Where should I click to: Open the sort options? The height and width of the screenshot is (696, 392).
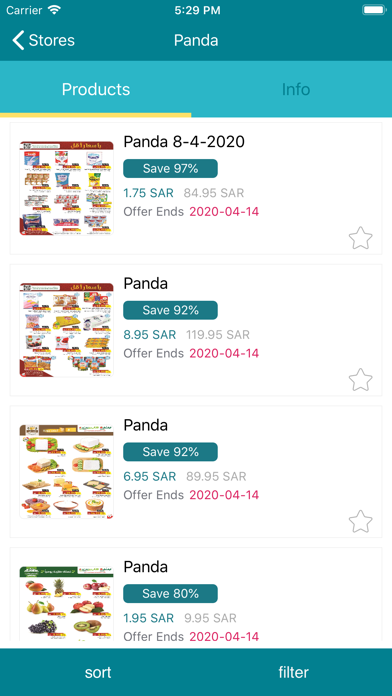(x=98, y=672)
